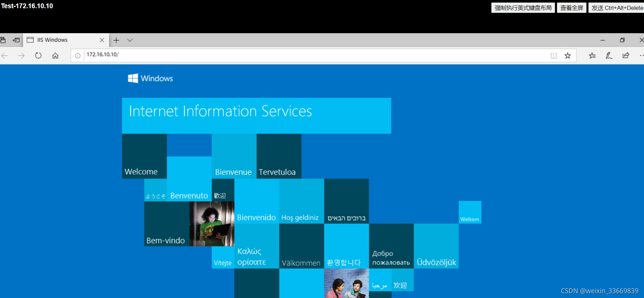644x298 pixels.
Task: Open the Favorites hub icon
Action: (592, 55)
